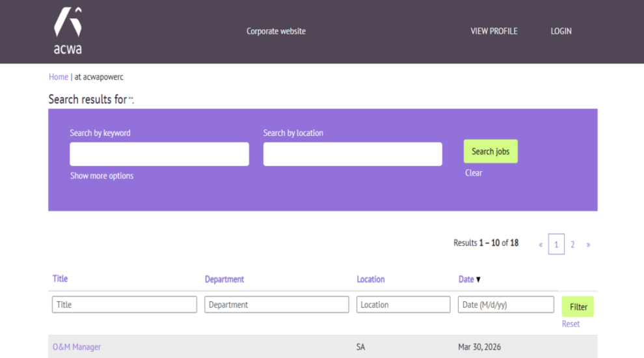This screenshot has width=644, height=358.
Task: Sort results by Department column
Action: pos(224,279)
